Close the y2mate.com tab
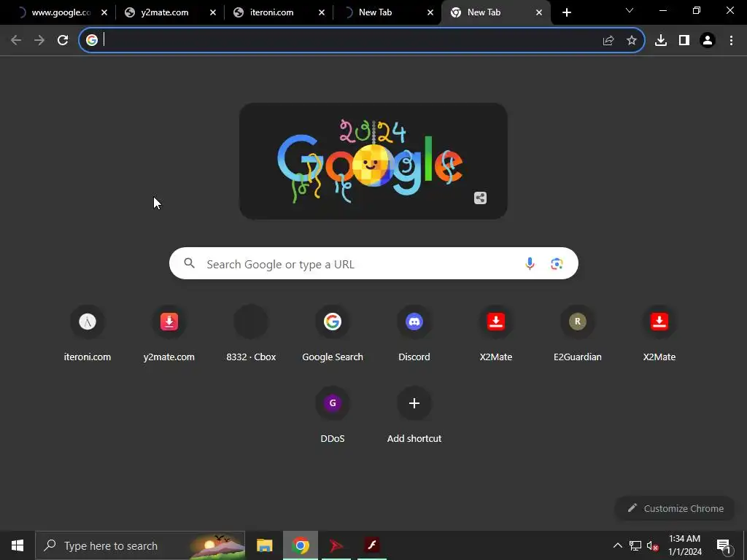The image size is (747, 560). (213, 12)
